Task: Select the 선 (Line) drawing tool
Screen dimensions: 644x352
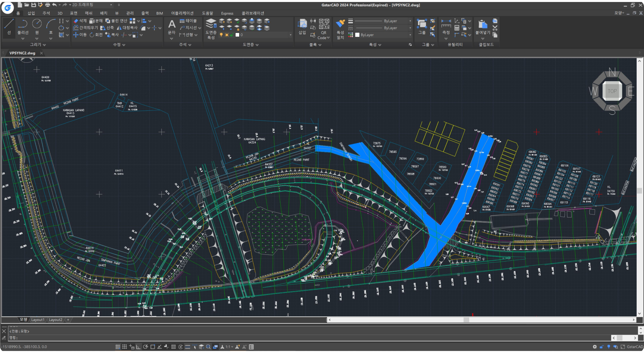Action: tap(9, 27)
